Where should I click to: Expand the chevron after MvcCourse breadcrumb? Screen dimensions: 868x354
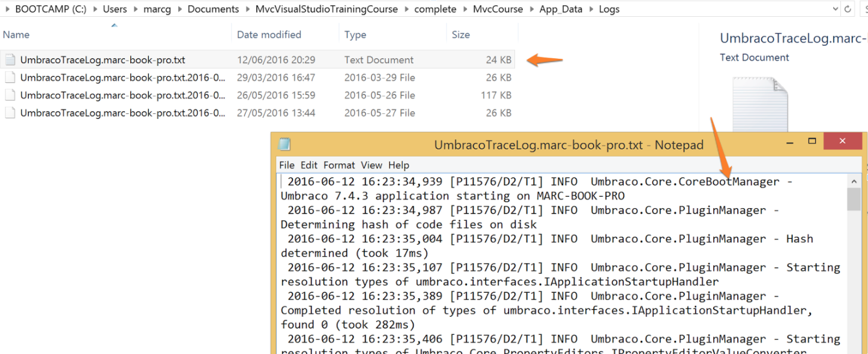coord(531,9)
